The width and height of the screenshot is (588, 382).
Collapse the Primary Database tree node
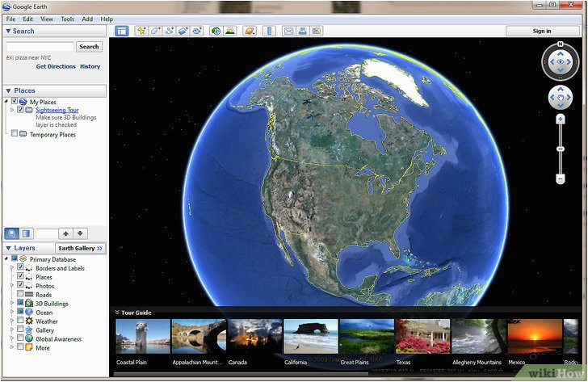[6, 258]
